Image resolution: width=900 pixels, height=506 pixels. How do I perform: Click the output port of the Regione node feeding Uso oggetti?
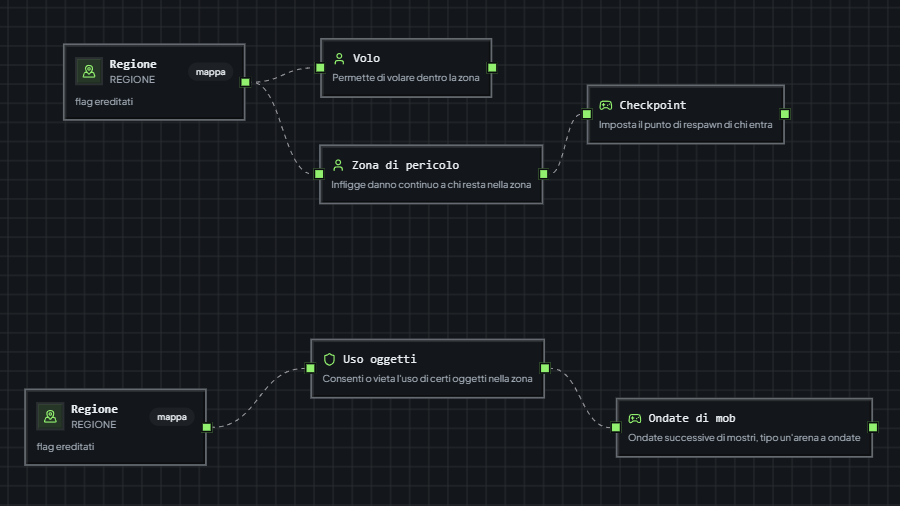tap(207, 427)
